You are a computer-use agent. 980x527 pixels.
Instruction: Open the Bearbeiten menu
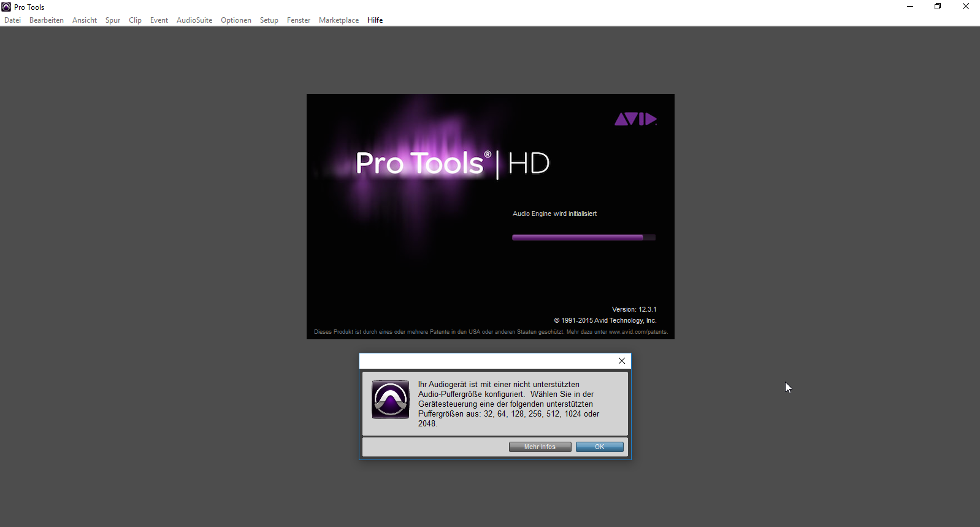click(47, 20)
